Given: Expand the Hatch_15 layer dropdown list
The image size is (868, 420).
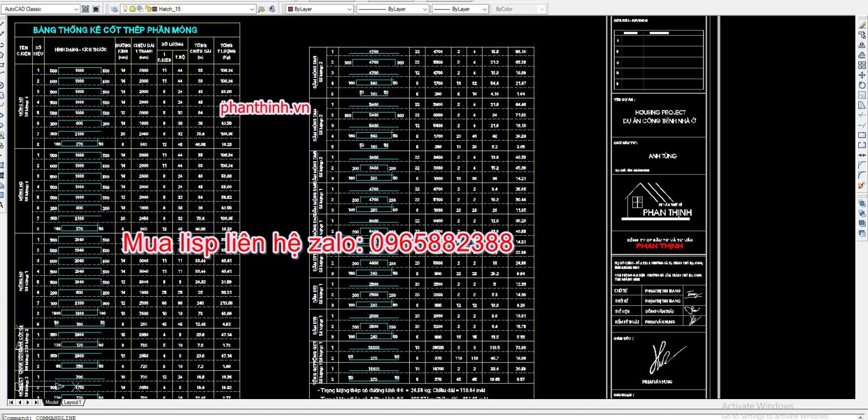Looking at the screenshot, I should [x=251, y=9].
